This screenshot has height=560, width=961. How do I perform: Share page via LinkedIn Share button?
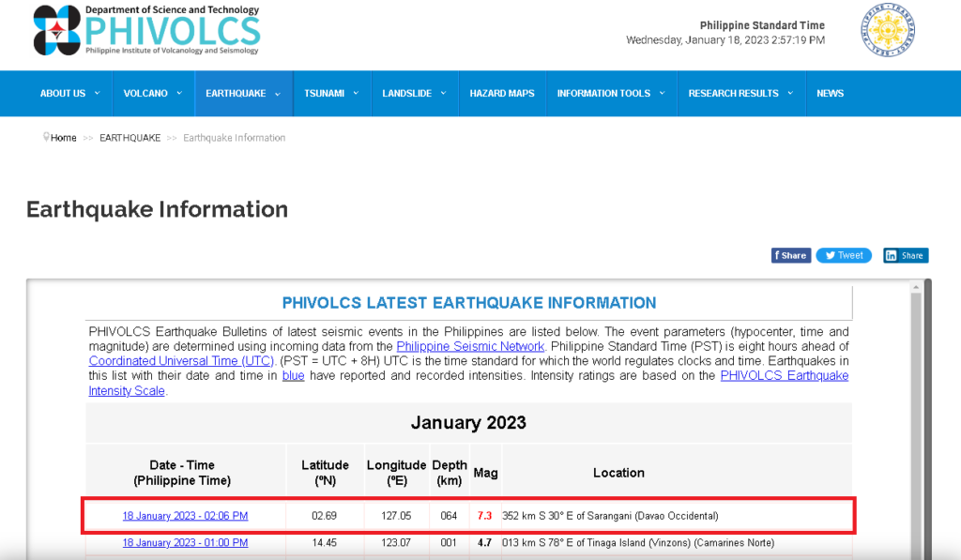(906, 255)
